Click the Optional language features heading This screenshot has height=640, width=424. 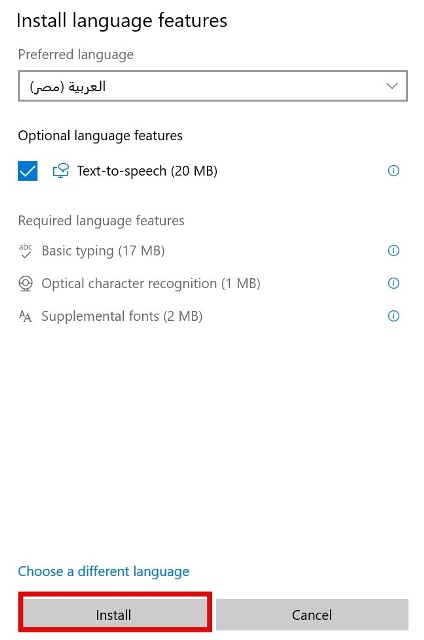(100, 136)
